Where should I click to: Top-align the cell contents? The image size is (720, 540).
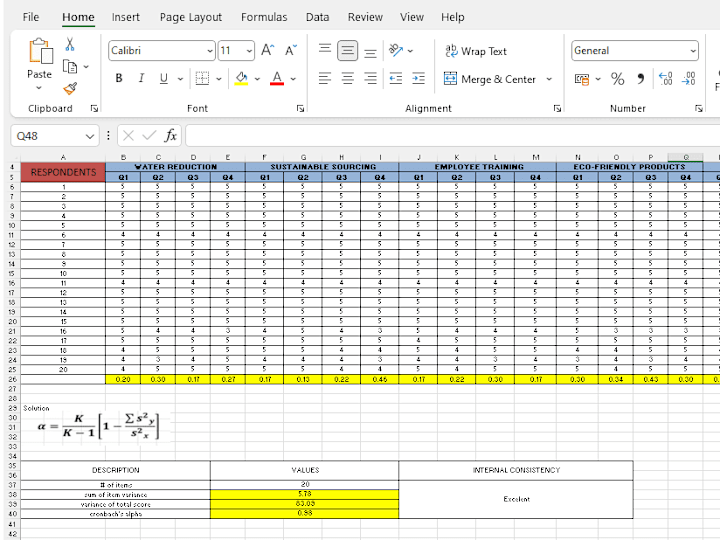325,50
